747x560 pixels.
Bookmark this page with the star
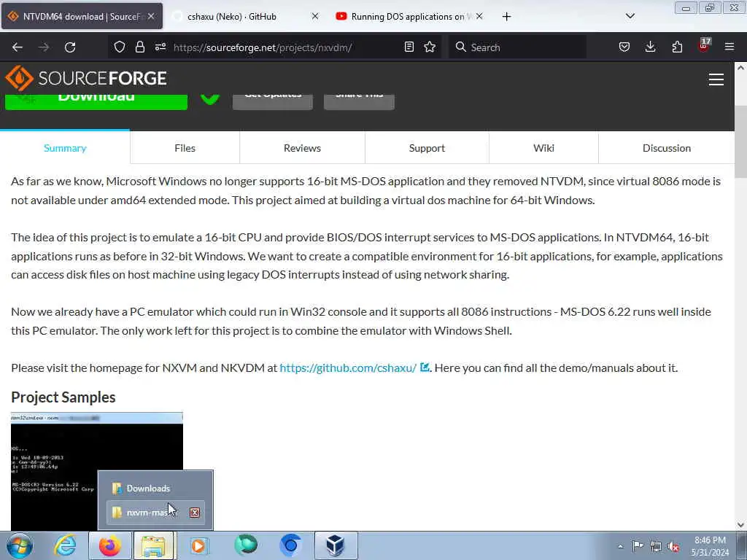click(x=430, y=47)
